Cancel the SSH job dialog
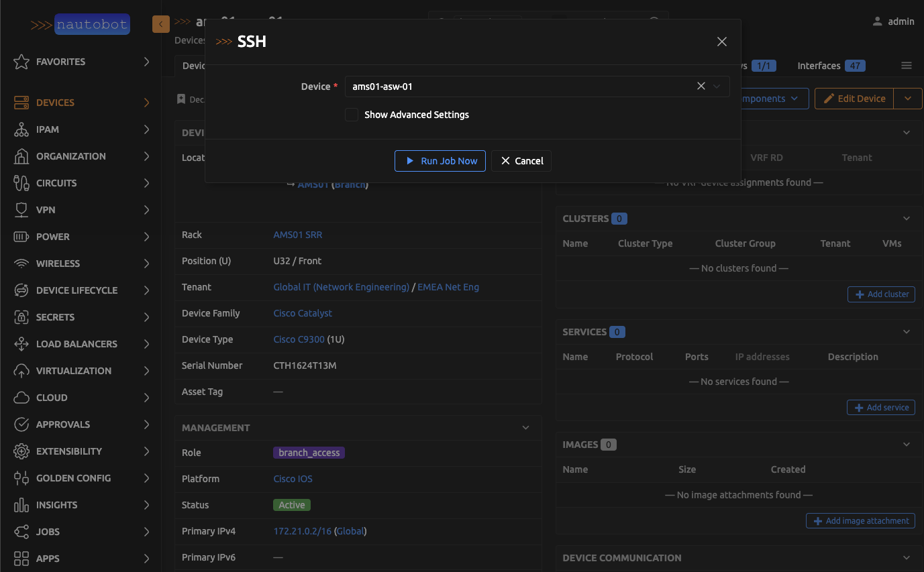Screen dimensions: 924x572 (x=522, y=161)
